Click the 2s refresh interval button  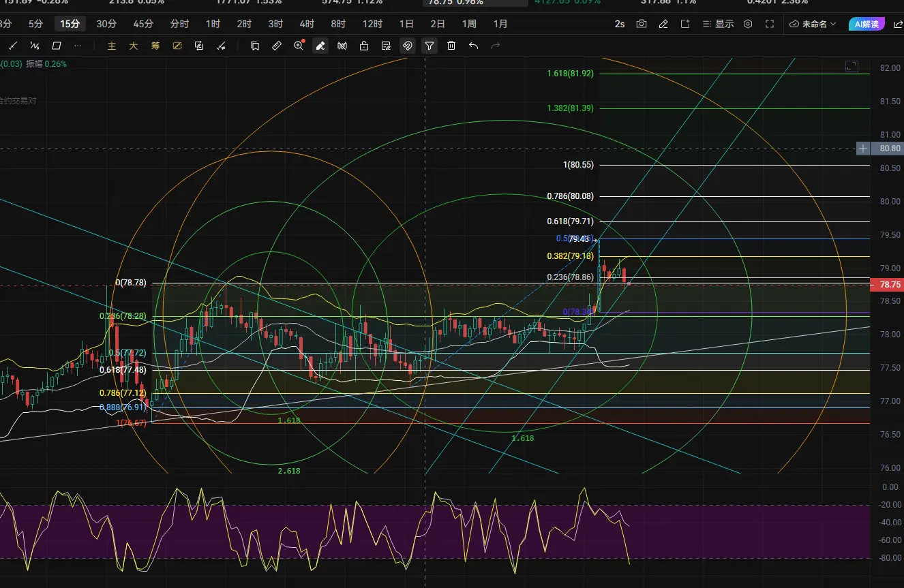[x=619, y=24]
